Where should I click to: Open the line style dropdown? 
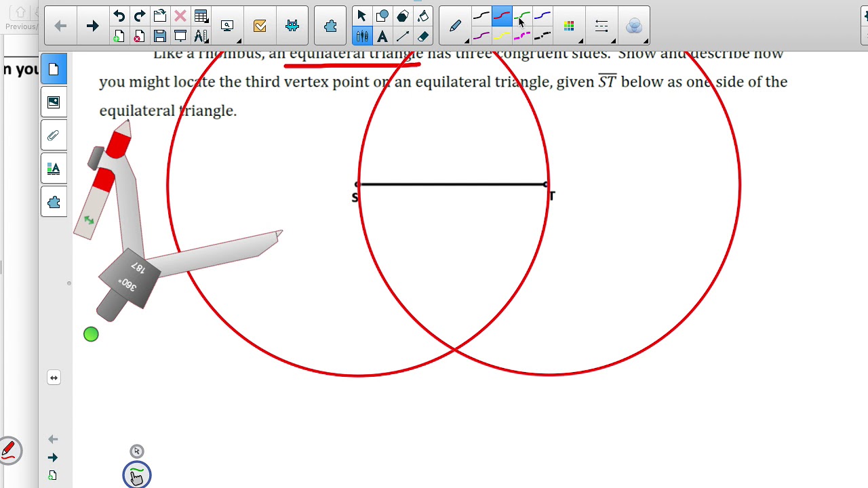[x=601, y=26]
